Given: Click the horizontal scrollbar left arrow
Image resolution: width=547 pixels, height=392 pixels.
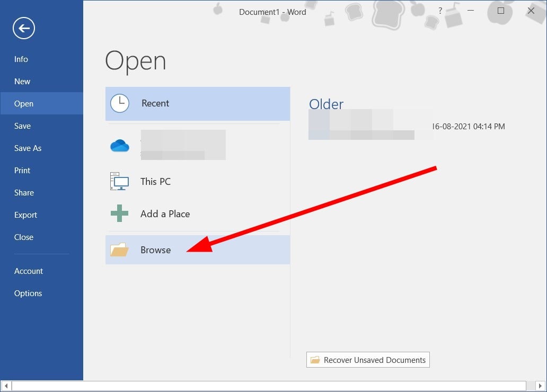Looking at the screenshot, I should click(6, 386).
